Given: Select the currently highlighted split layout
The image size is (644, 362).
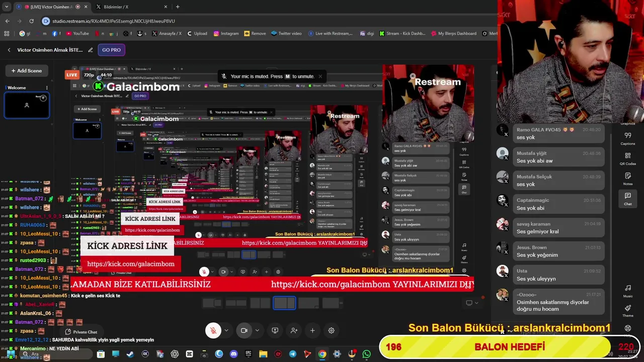Looking at the screenshot, I should coord(284,303).
